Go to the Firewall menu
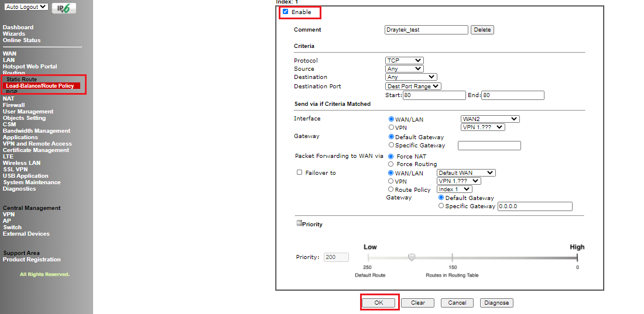644x314 pixels. [x=13, y=105]
